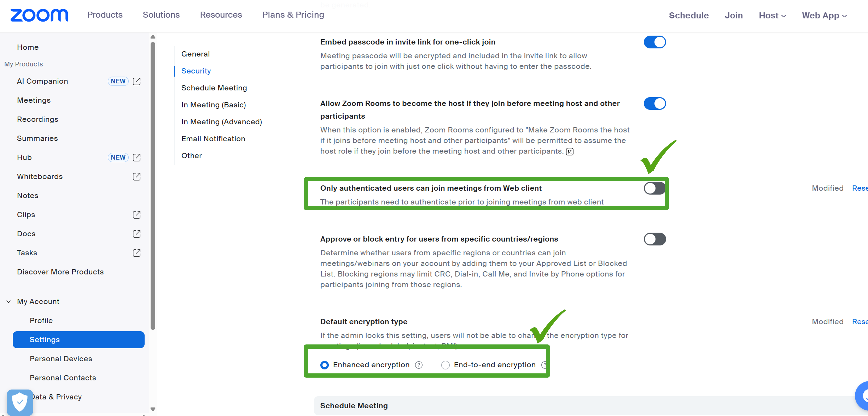This screenshot has height=416, width=868.
Task: Switch to Schedule Meeting settings tab
Action: click(x=214, y=88)
